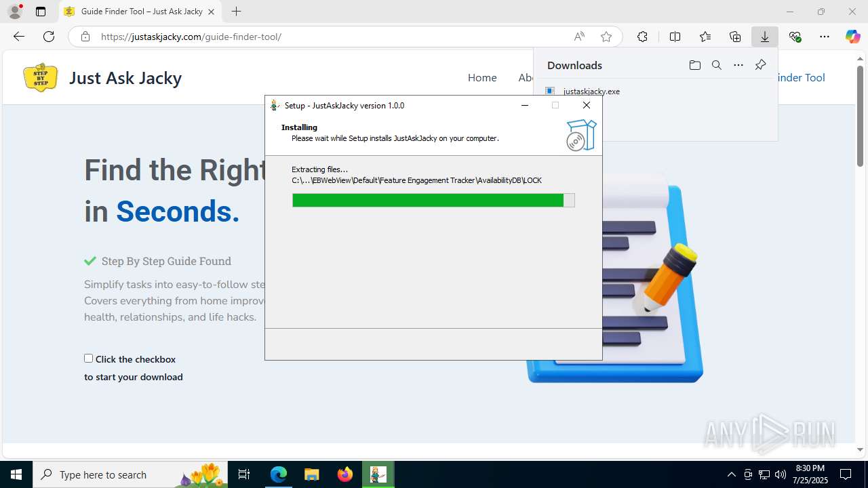Viewport: 868px width, 488px height.
Task: Pin the Downloads panel
Action: pyautogui.click(x=760, y=65)
